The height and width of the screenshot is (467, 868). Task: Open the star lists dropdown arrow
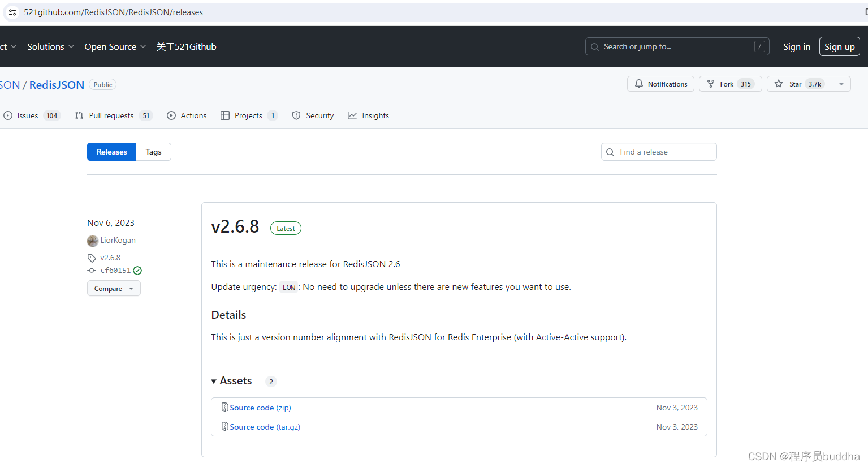tap(841, 84)
